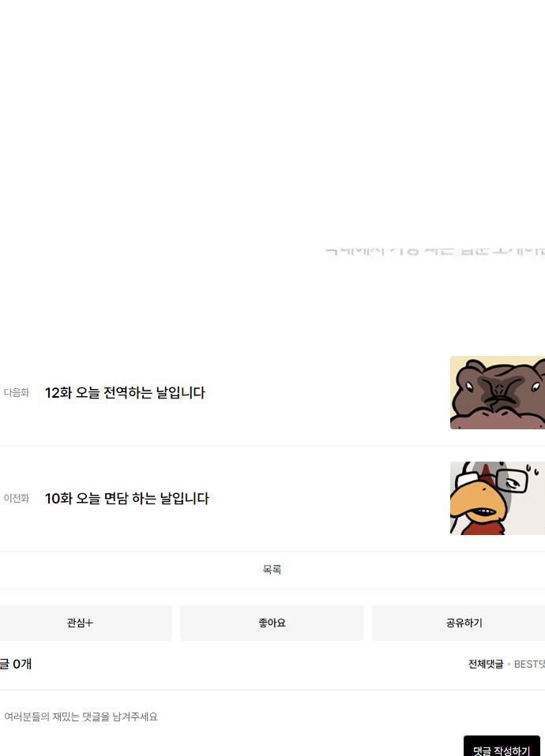
Task: Click the '이전화' label
Action: 17,498
